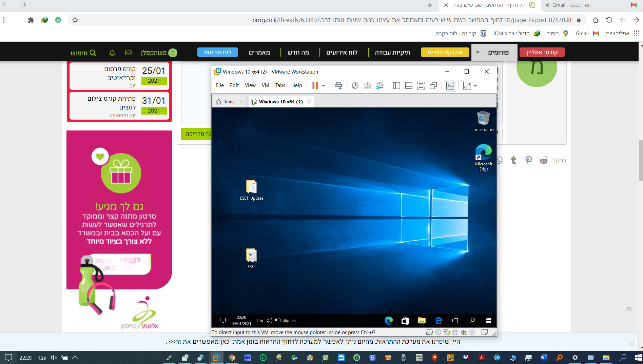Open the VMware VM menu
The image size is (643, 364).
tap(266, 85)
